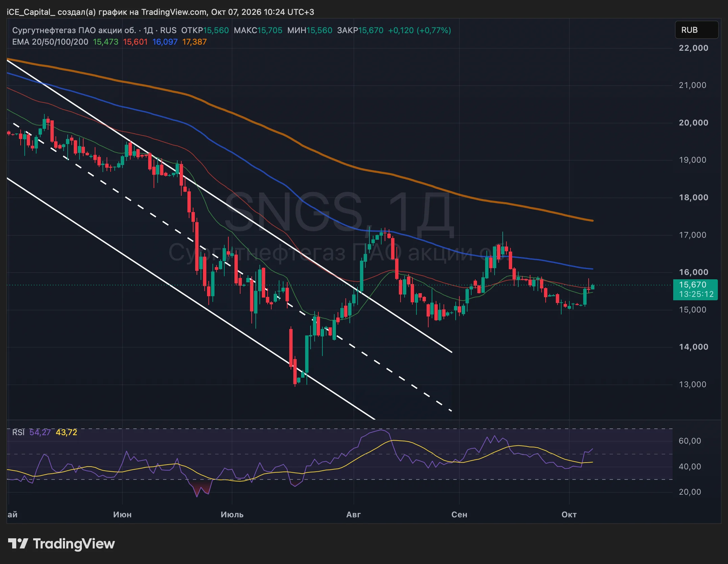Click the EMA 50 value 15,601
Screen dimensions: 728x564
[x=135, y=42]
